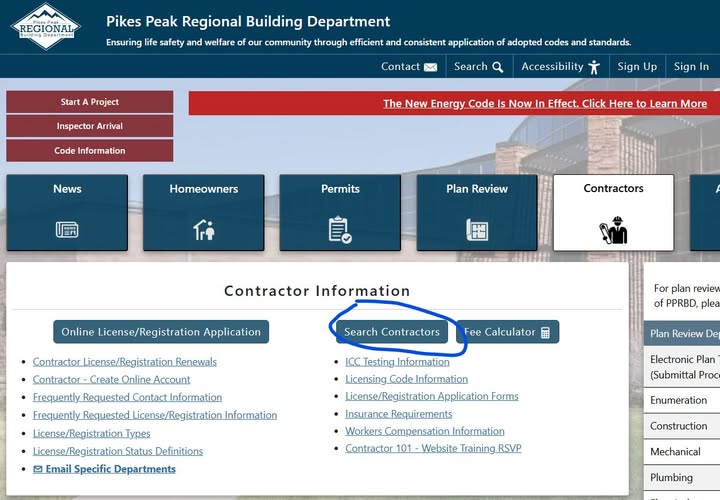The image size is (720, 500).
Task: Open the Homeowners tile
Action: pos(204,213)
